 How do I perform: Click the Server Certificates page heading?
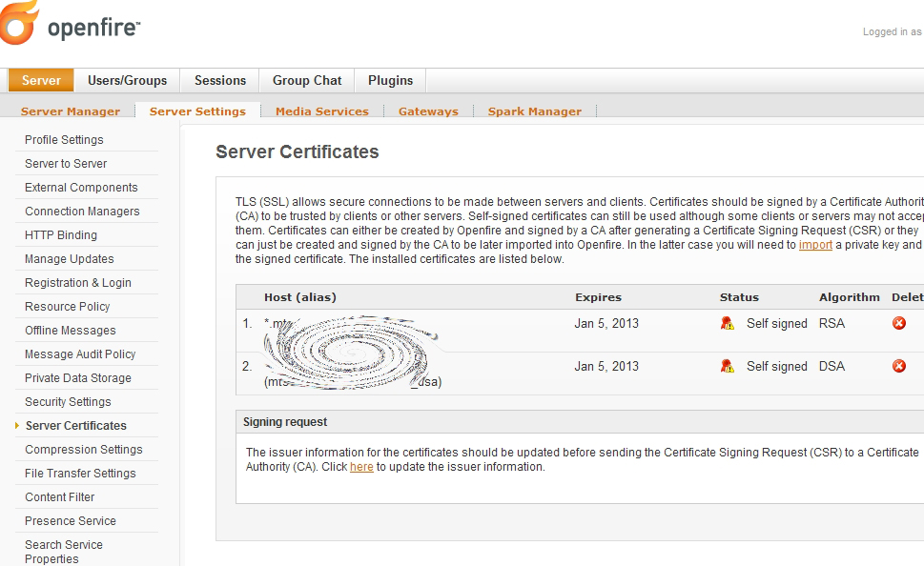pos(297,152)
